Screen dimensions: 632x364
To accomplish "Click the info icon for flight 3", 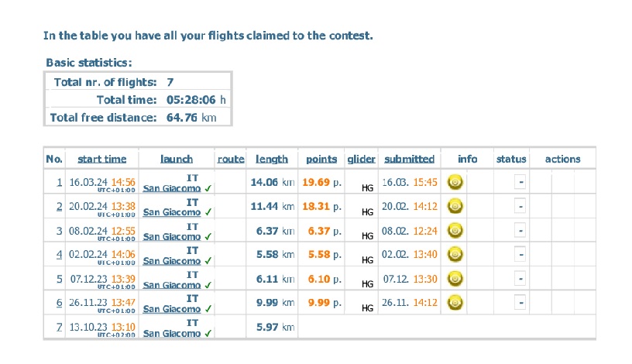I will coord(455,231).
